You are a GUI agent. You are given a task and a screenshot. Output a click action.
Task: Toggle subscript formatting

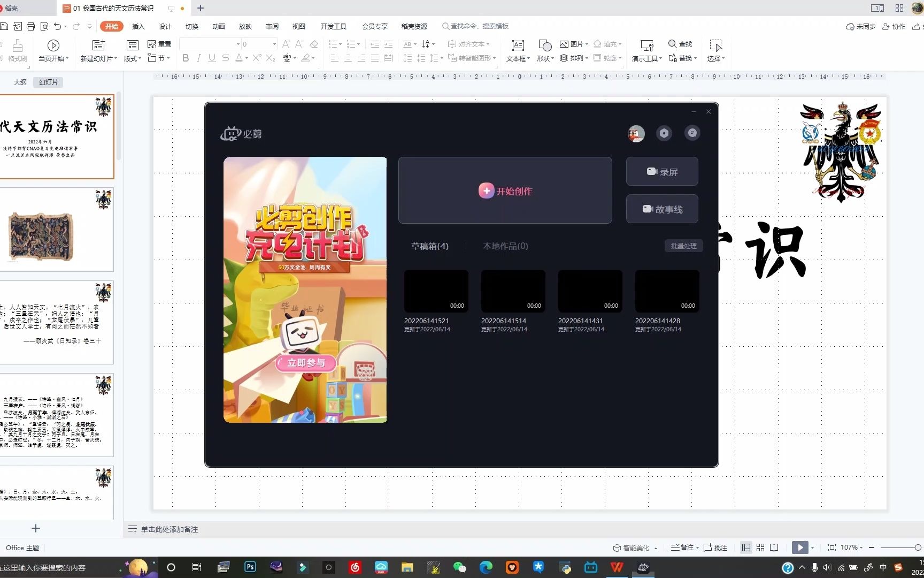[271, 58]
